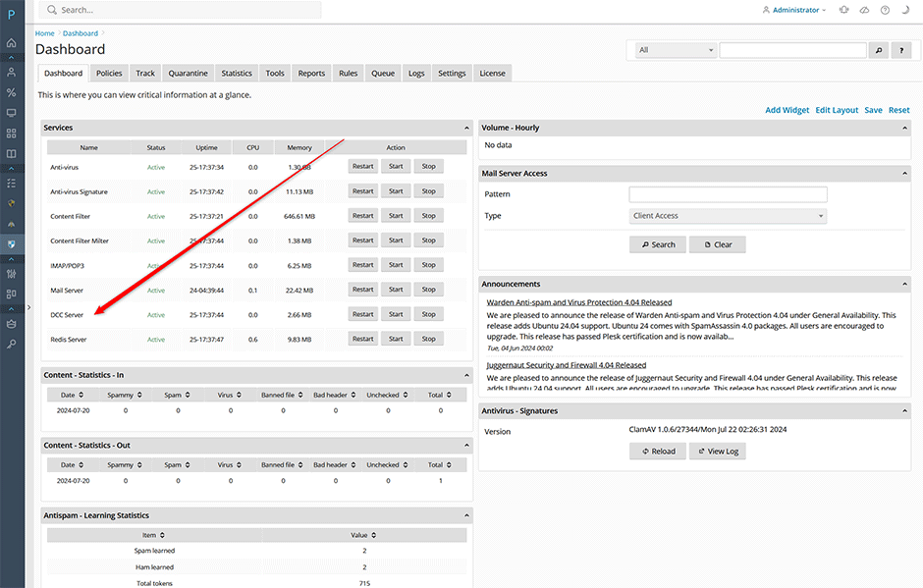The height and width of the screenshot is (588, 923).
Task: Switch to the Quarantine tab
Action: [x=188, y=73]
